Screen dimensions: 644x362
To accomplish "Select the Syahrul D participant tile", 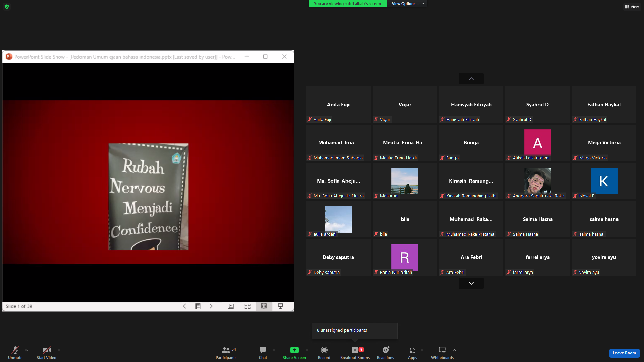I will coord(538,105).
